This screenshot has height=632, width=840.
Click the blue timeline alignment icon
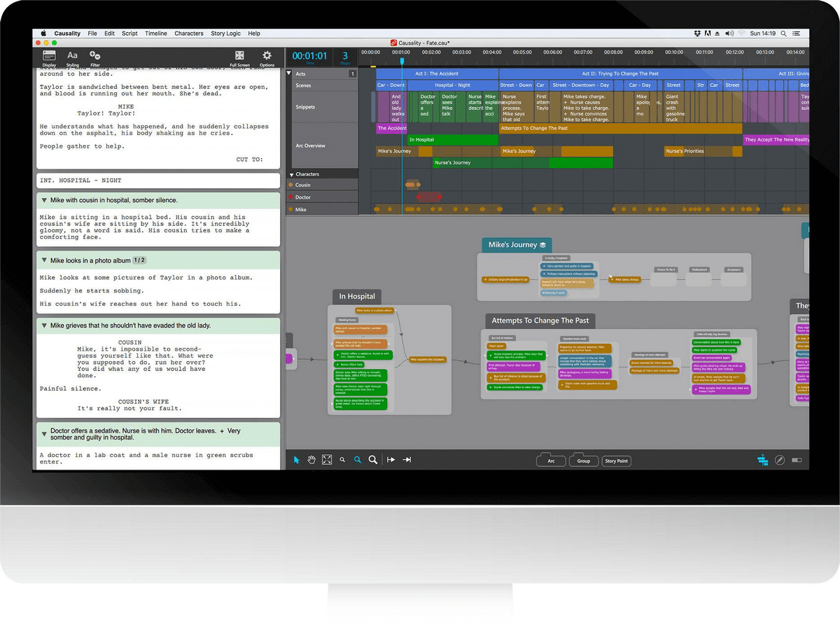tap(763, 460)
